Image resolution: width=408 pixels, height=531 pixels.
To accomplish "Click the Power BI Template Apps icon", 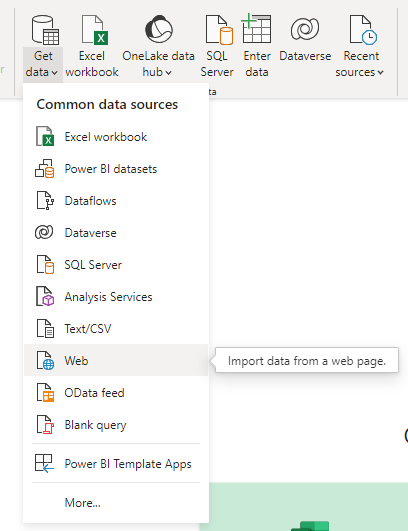I will [x=44, y=463].
